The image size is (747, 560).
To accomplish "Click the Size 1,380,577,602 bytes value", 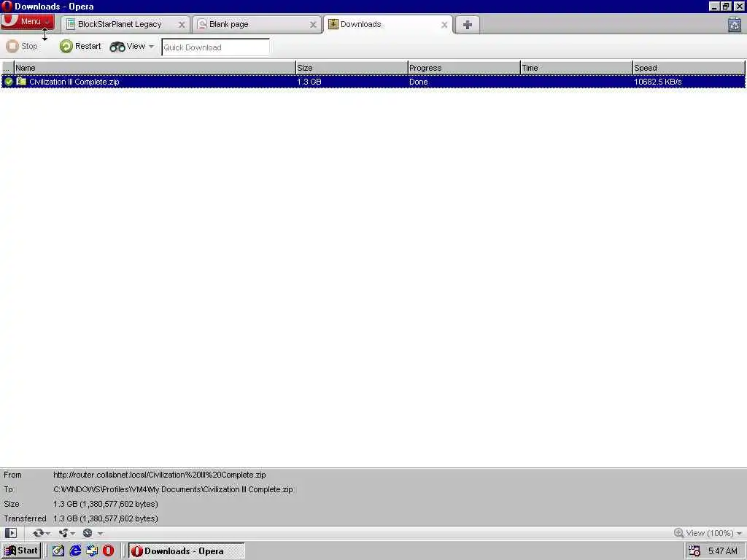I will point(105,504).
